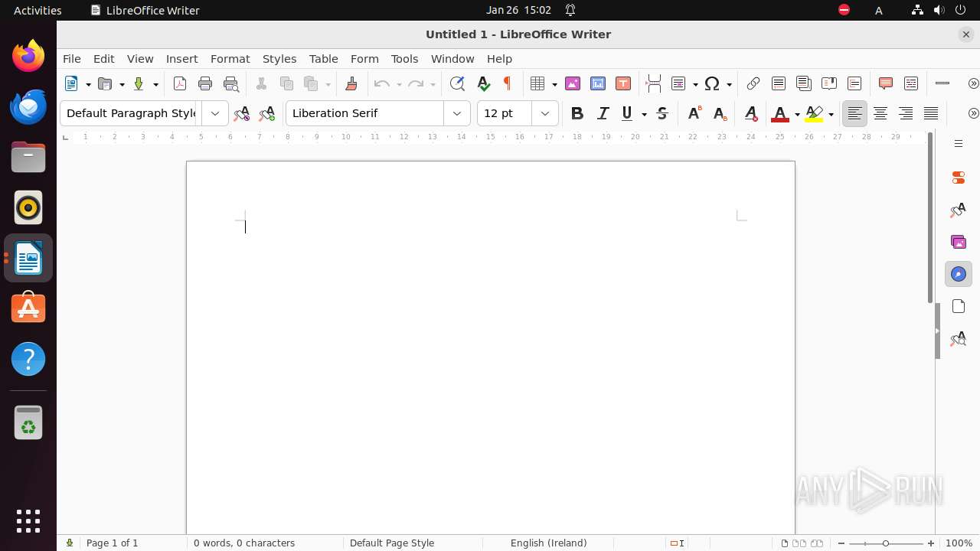This screenshot has height=551, width=980.
Task: Run the spelling check icon
Action: point(483,83)
